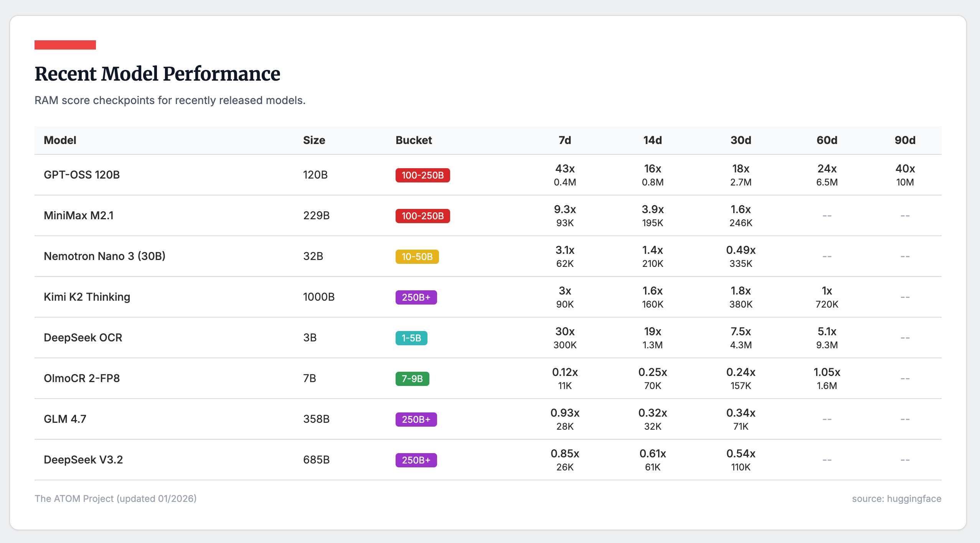The image size is (980, 543).
Task: Click the 30d column header
Action: click(x=741, y=140)
